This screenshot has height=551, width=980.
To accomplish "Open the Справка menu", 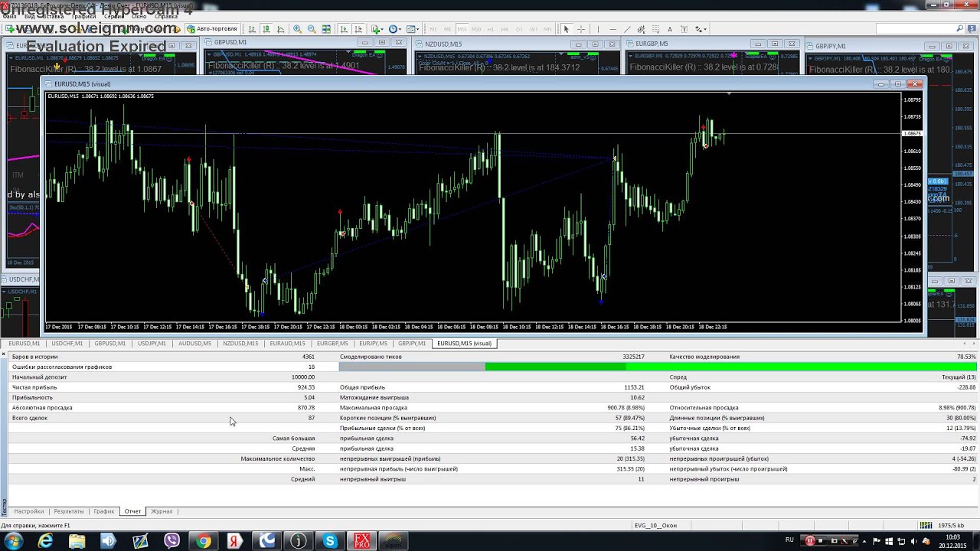I will pos(166,16).
